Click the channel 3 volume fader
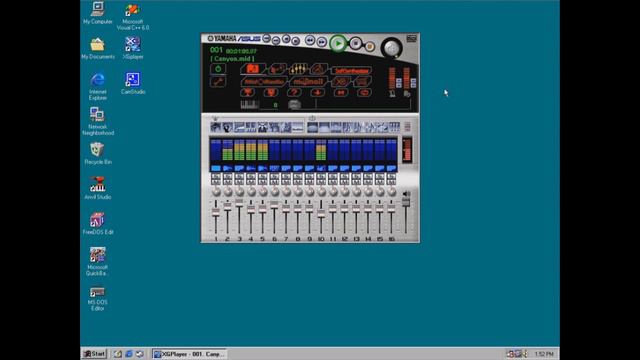The height and width of the screenshot is (360, 640). (239, 202)
